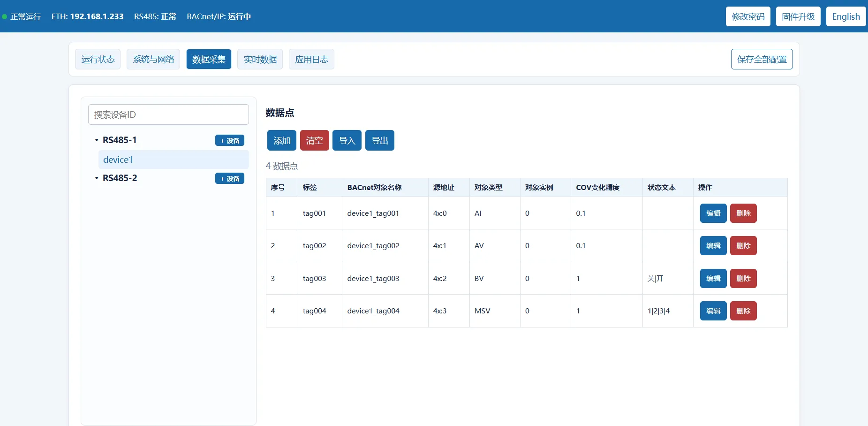The height and width of the screenshot is (426, 868).
Task: Edit the tag002 row
Action: click(713, 245)
